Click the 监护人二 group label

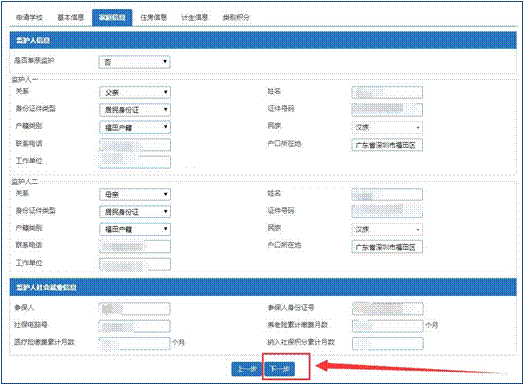click(x=25, y=181)
